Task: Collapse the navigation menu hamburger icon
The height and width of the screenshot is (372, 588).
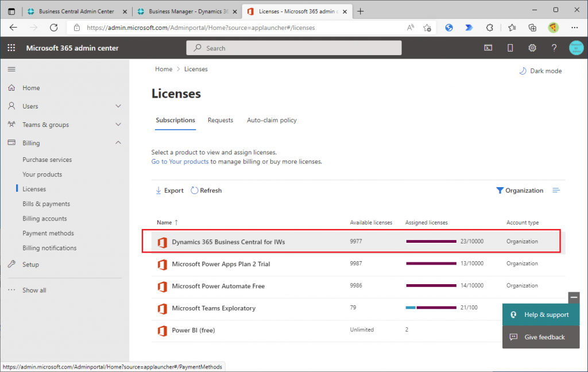Action: 11,69
